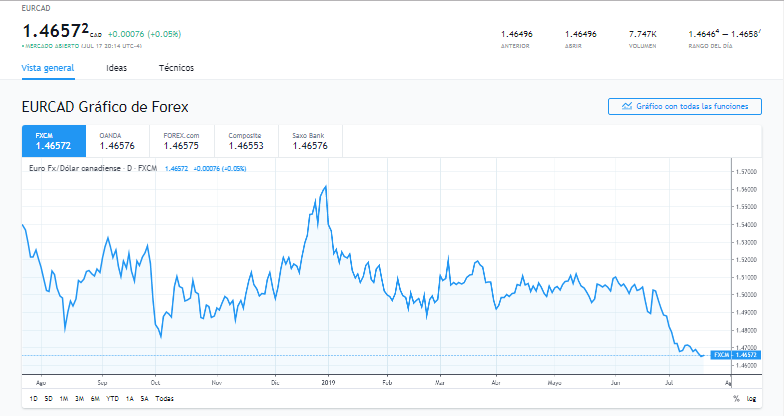Click the chart peak near 2019

coord(326,186)
